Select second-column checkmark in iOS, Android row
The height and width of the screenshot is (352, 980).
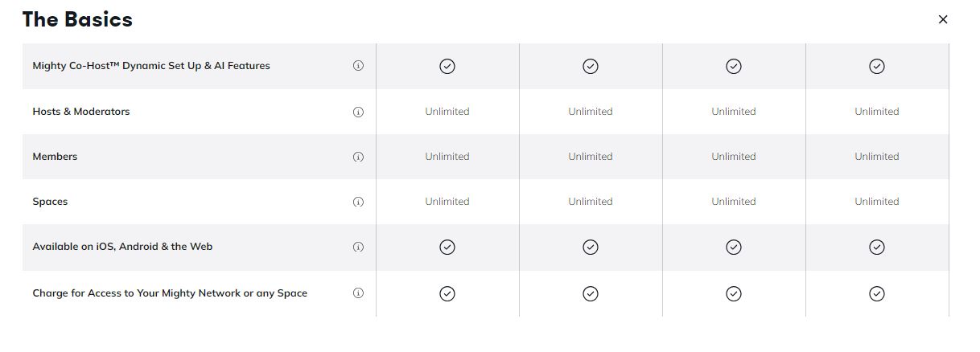pyautogui.click(x=591, y=247)
